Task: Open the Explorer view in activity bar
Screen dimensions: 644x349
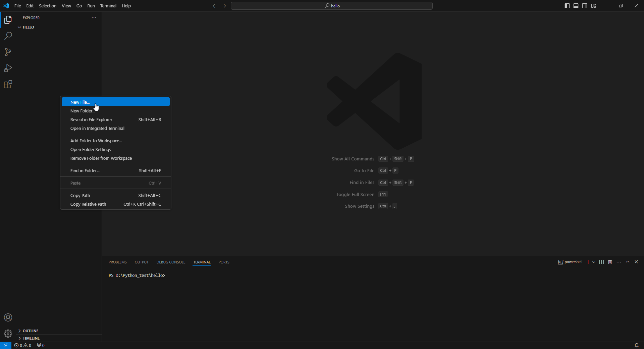Action: 8,20
